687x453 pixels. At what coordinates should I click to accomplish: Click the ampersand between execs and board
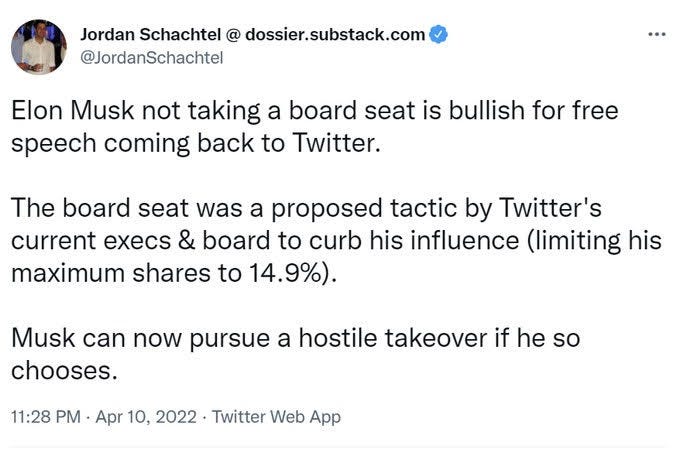click(x=187, y=241)
